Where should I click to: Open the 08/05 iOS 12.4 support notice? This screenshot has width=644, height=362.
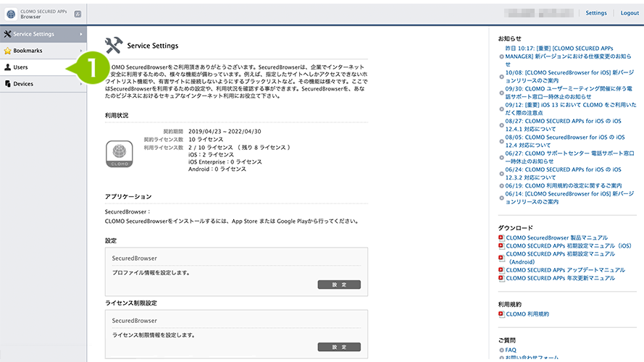pyautogui.click(x=565, y=141)
